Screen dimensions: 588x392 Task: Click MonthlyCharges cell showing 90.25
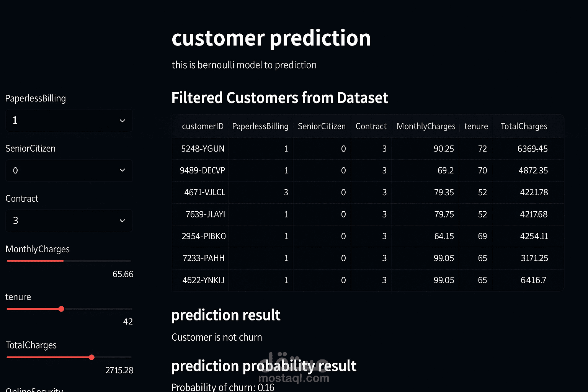click(x=444, y=149)
